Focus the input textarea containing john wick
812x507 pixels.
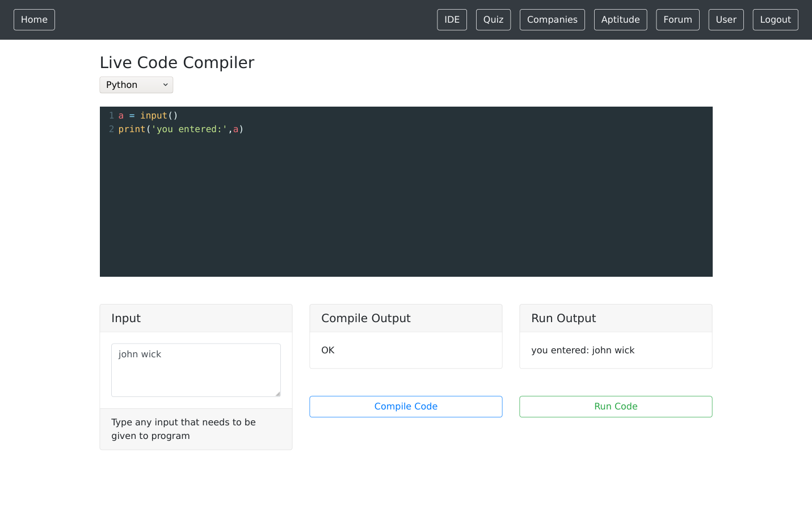(x=196, y=370)
